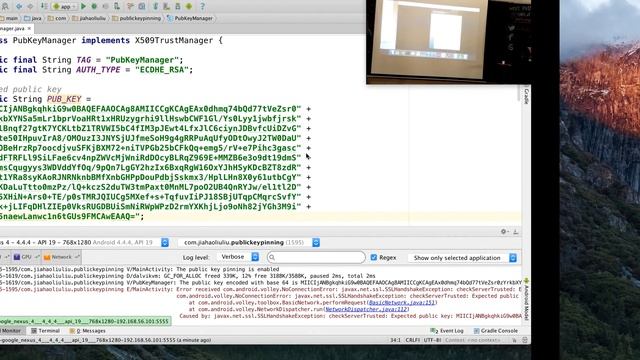Click the Android icon at toolbar end
The width and height of the screenshot is (640, 360).
(x=189, y=6)
